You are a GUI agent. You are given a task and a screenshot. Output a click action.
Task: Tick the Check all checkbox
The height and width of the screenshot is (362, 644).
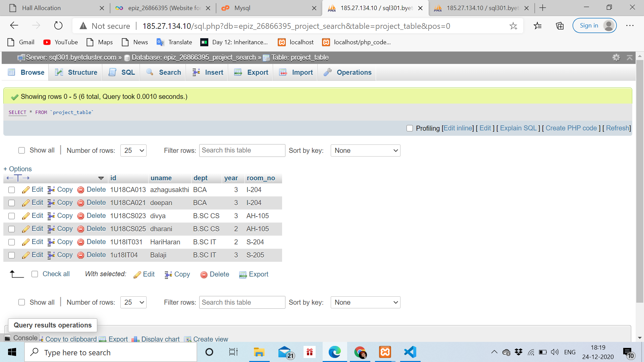tap(35, 274)
